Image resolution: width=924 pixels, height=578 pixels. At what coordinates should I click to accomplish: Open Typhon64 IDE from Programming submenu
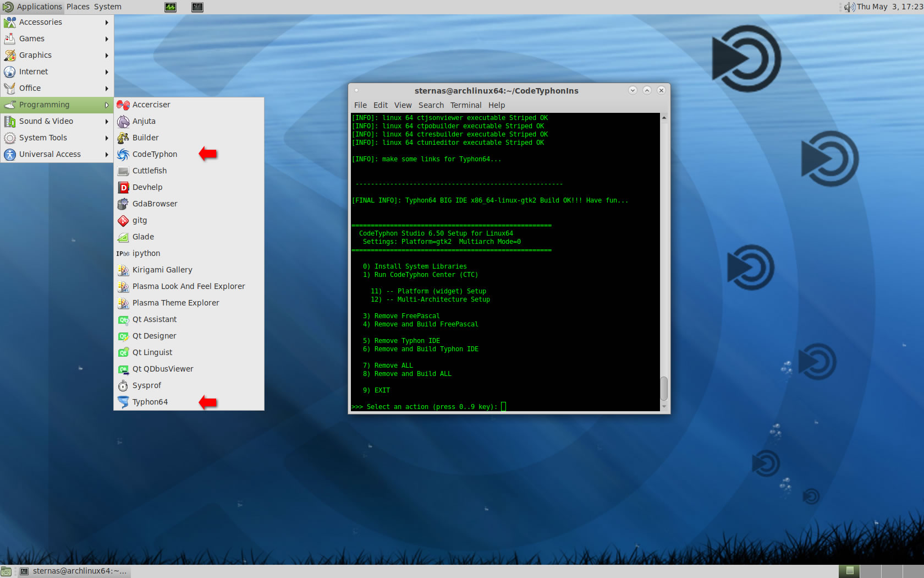click(189, 402)
